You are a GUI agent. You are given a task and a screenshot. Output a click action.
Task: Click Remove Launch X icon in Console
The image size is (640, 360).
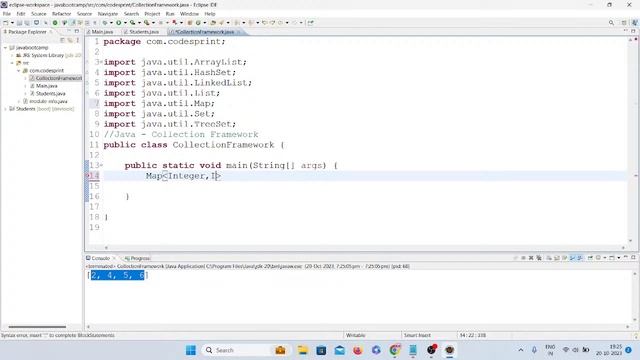[531, 258]
